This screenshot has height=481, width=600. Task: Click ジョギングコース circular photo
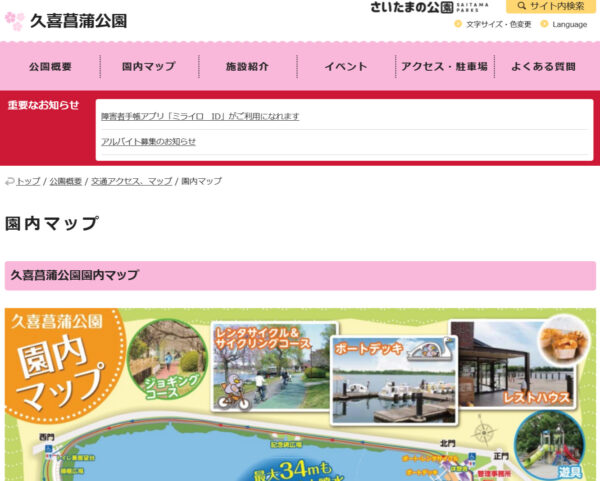pyautogui.click(x=167, y=359)
